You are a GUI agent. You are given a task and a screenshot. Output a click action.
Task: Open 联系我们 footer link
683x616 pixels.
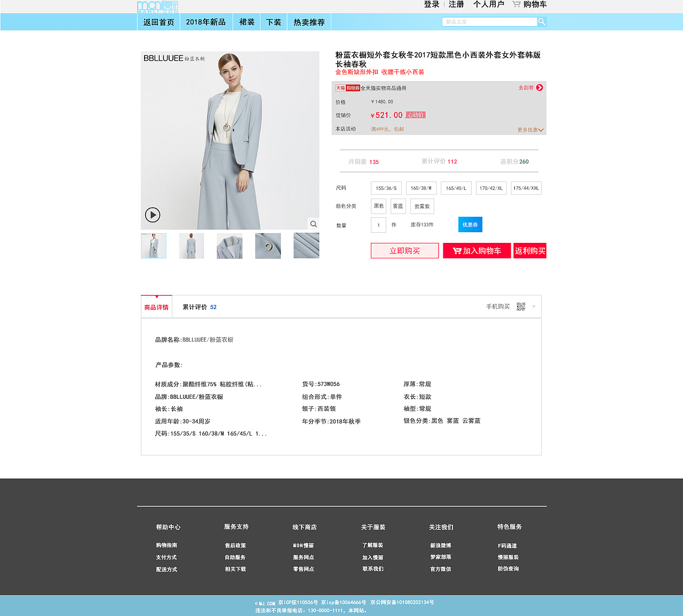372,569
